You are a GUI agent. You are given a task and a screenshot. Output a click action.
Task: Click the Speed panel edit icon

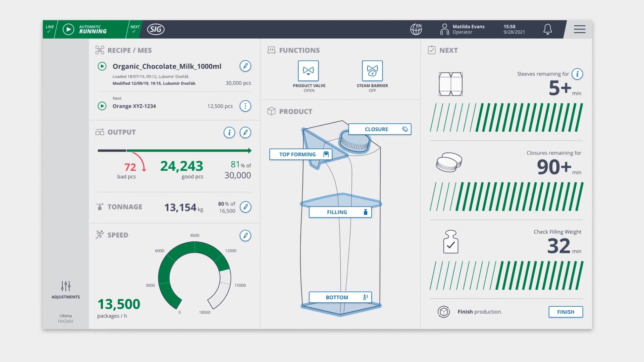[246, 236]
